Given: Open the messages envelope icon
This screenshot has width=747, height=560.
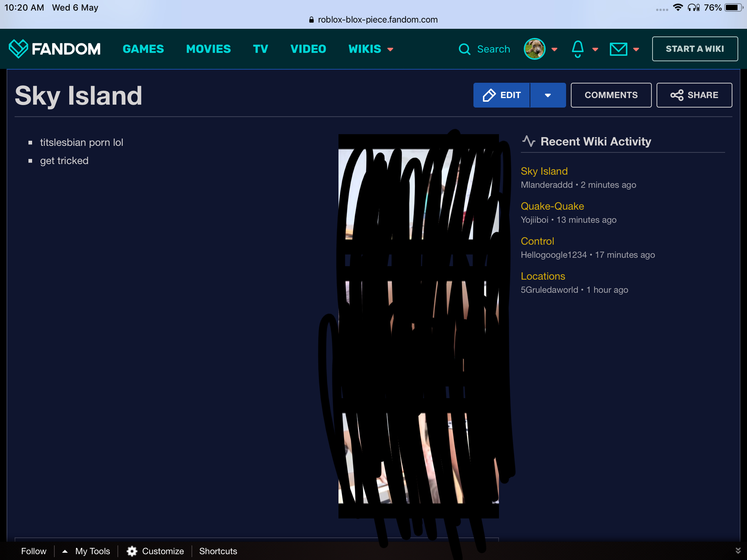Looking at the screenshot, I should pos(618,49).
